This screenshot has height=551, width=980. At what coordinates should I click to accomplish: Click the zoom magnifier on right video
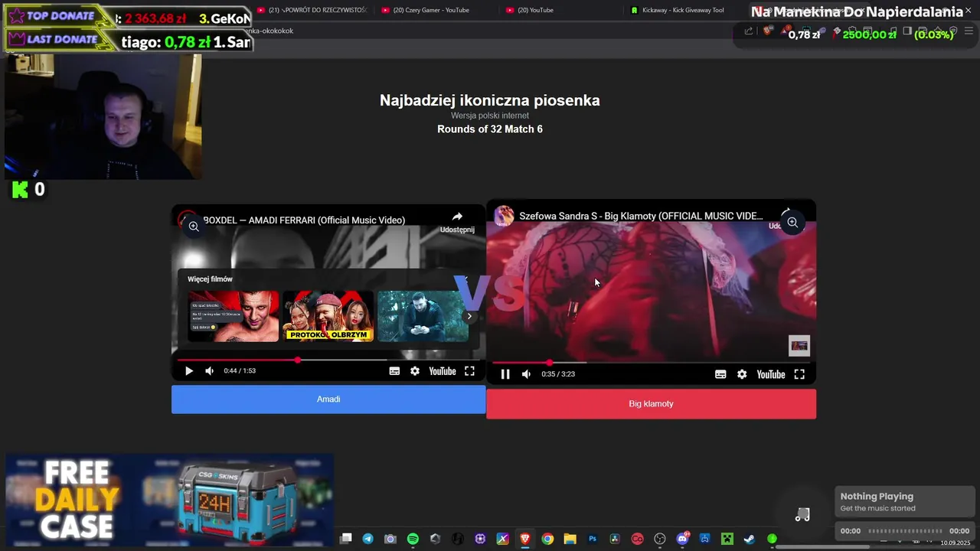point(792,223)
